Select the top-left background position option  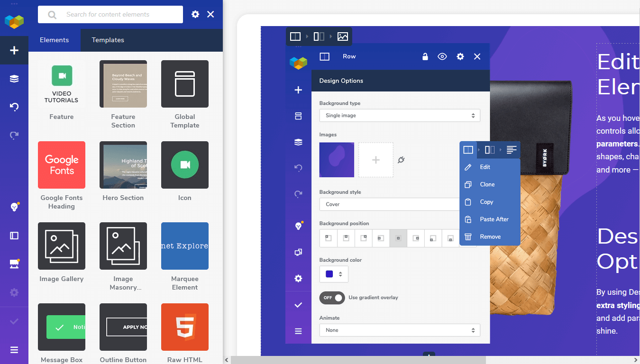pos(328,238)
